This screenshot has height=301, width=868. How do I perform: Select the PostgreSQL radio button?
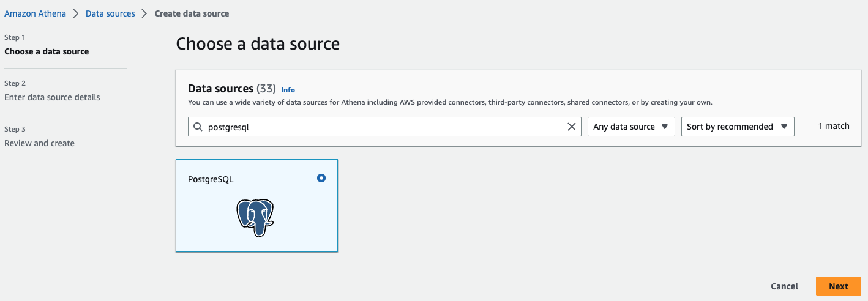(x=321, y=178)
